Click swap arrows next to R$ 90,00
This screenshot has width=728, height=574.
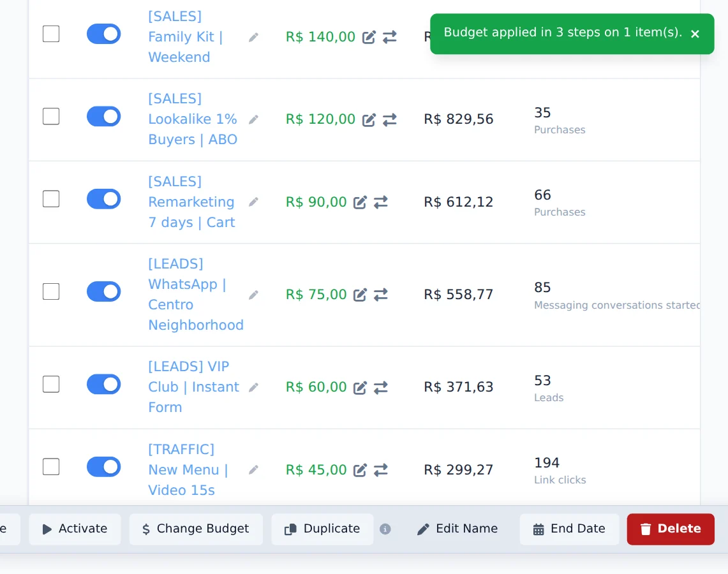tap(381, 202)
